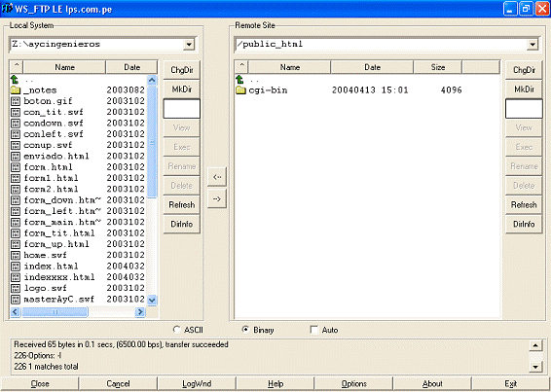Click local list sort-order caret header

[17, 67]
